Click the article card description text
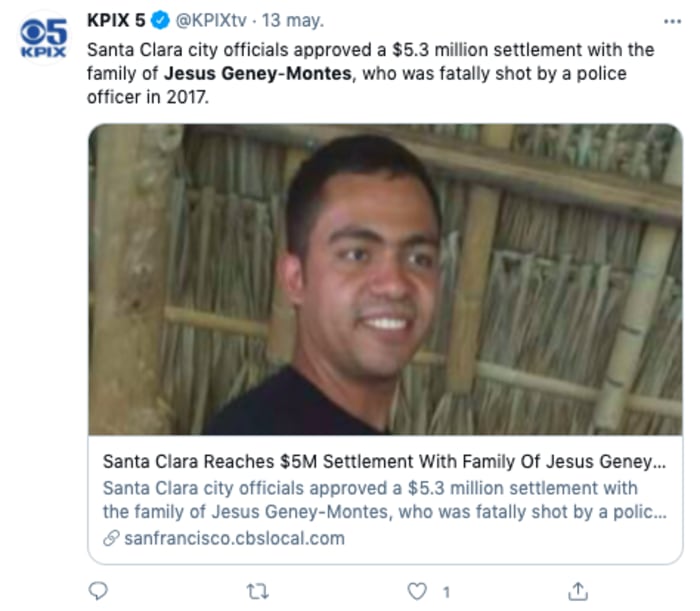 [x=385, y=500]
